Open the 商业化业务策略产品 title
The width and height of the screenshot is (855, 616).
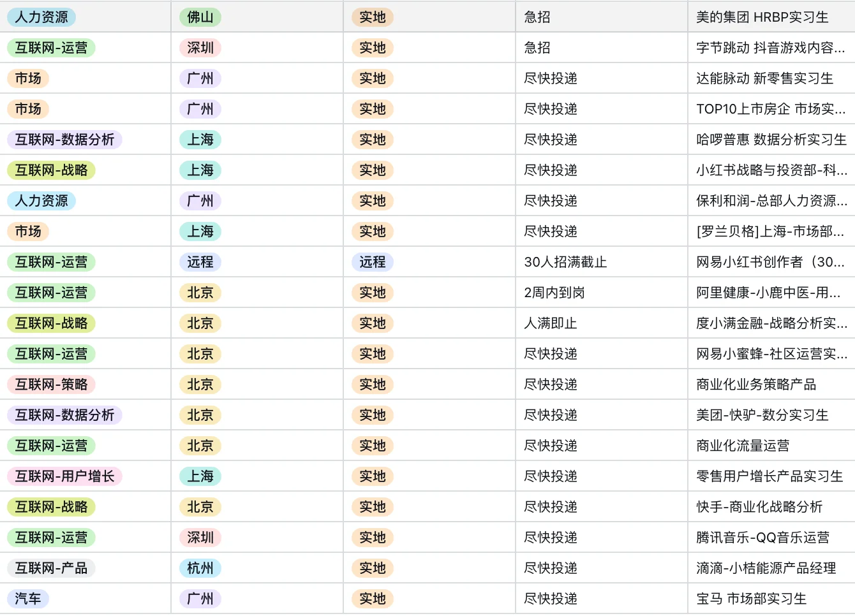756,385
